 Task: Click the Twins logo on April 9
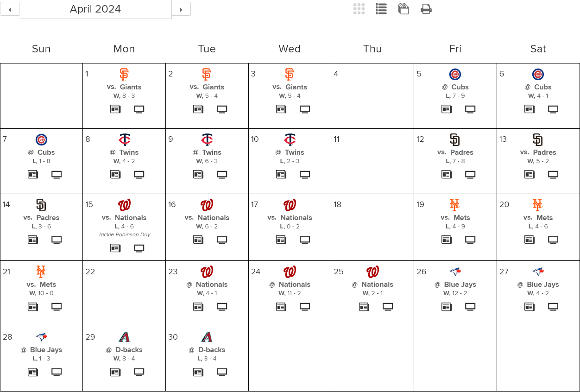[207, 139]
